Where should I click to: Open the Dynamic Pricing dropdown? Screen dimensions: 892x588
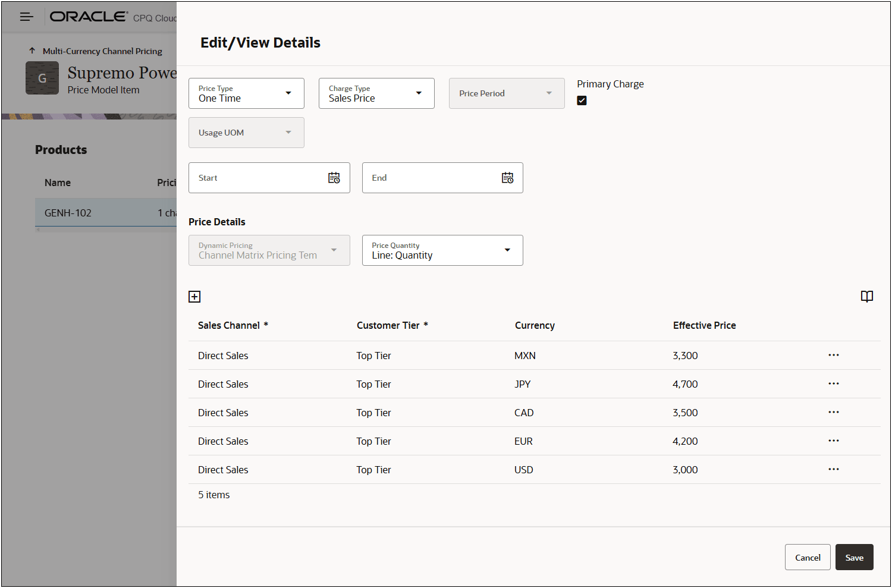click(269, 250)
